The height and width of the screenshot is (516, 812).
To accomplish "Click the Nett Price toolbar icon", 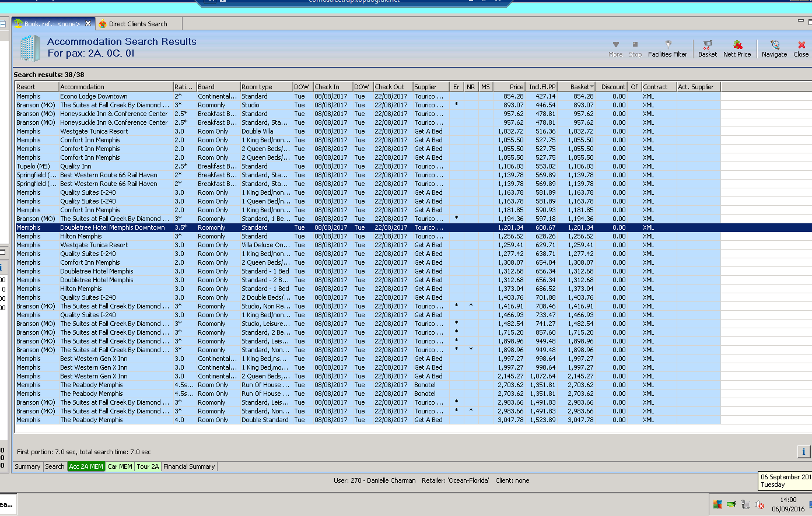I will click(x=737, y=48).
